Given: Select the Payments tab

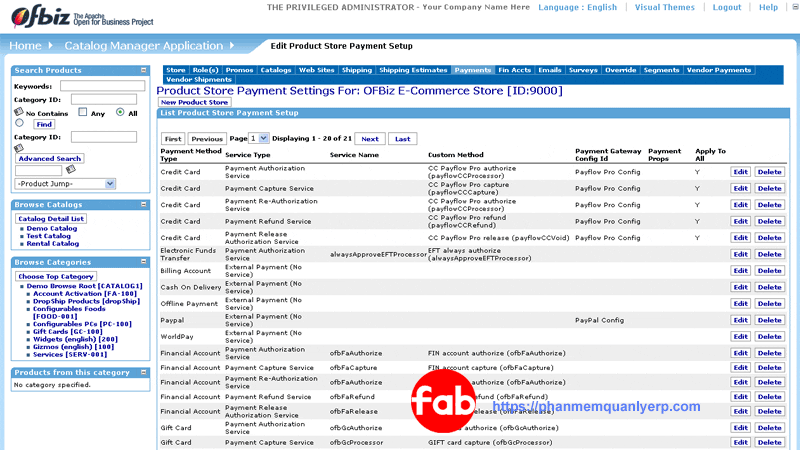Looking at the screenshot, I should (x=472, y=70).
